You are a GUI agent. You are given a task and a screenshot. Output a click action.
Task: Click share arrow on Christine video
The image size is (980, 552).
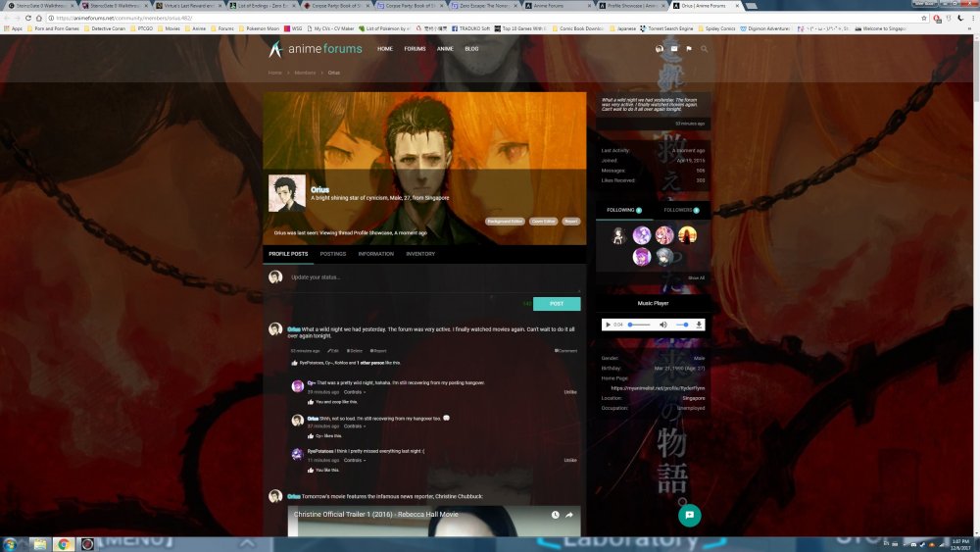point(569,515)
